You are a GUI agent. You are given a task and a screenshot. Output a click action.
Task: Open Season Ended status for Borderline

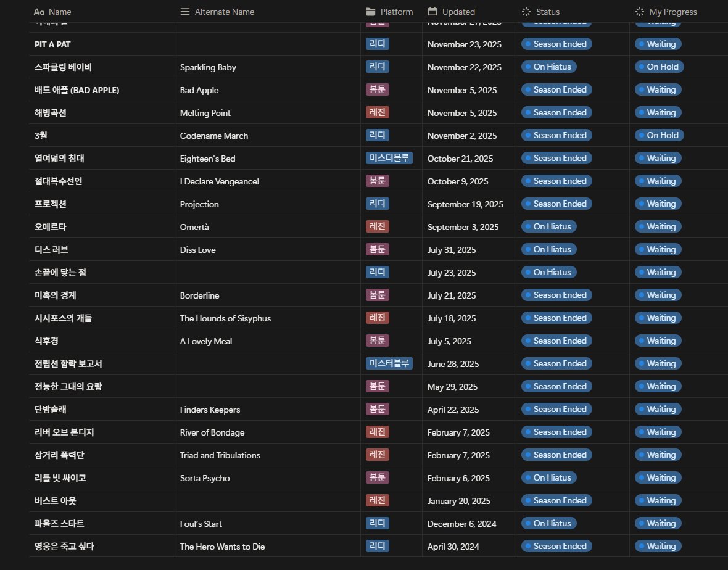(556, 295)
